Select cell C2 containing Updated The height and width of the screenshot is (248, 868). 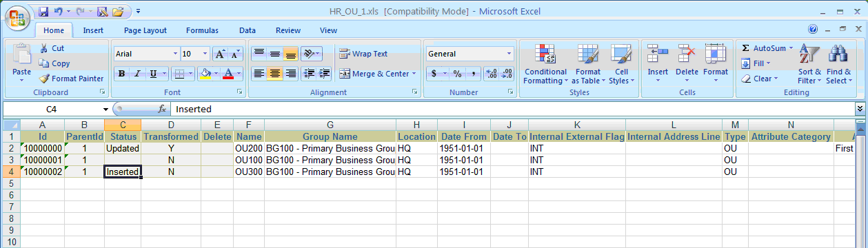123,148
